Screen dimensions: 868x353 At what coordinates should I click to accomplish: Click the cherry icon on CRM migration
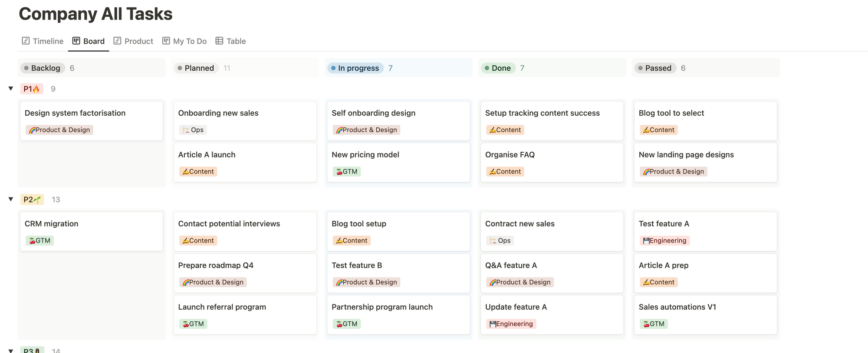coord(32,241)
